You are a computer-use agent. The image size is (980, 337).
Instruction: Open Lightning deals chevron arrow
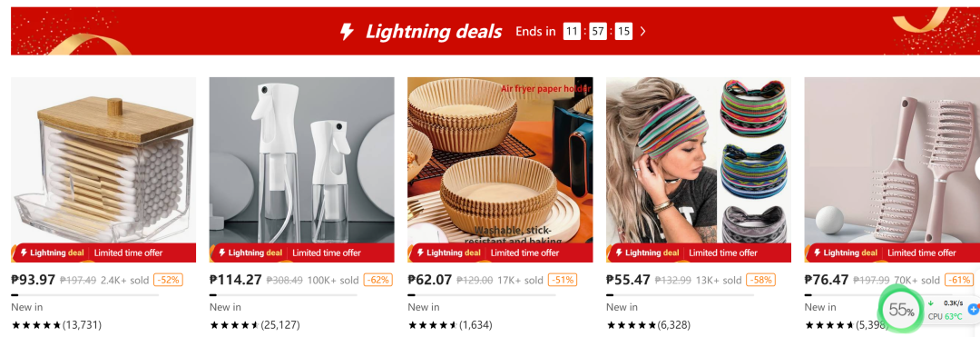click(643, 31)
